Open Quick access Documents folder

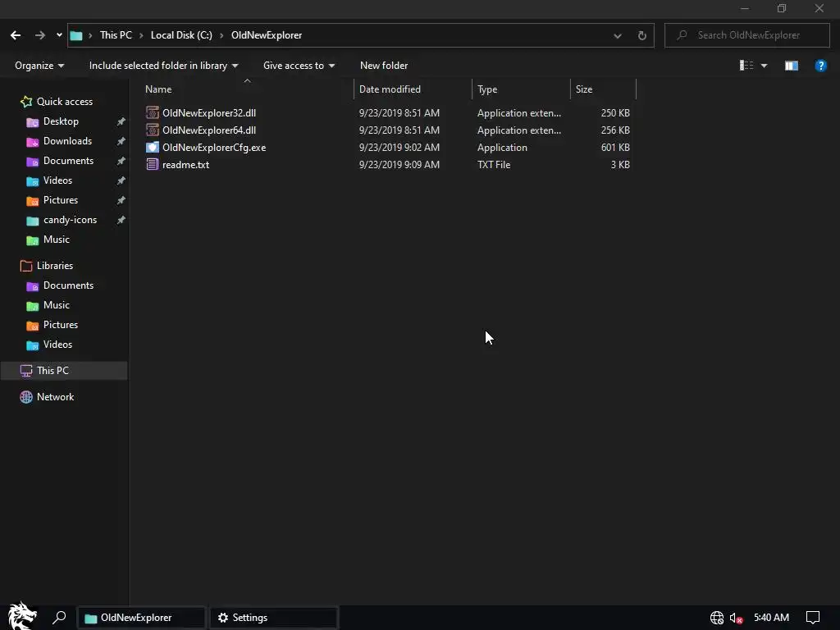pyautogui.click(x=68, y=161)
